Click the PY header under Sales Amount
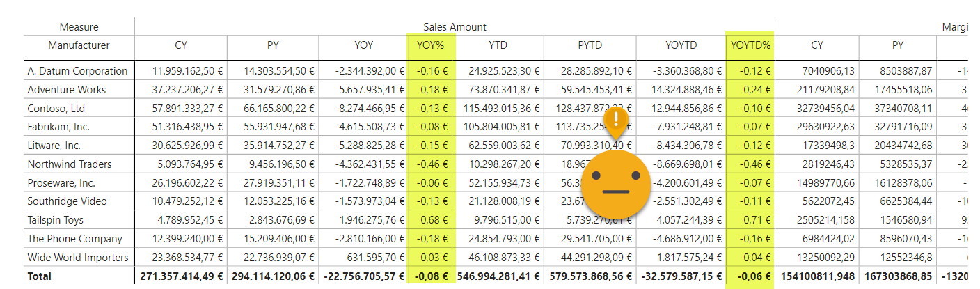Screen dimensions: 980x289 coord(273,45)
